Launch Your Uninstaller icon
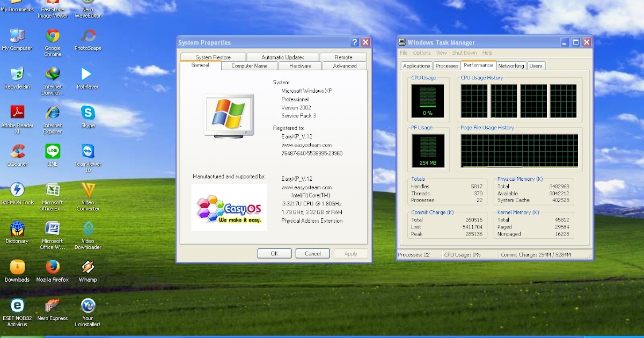 (x=88, y=313)
